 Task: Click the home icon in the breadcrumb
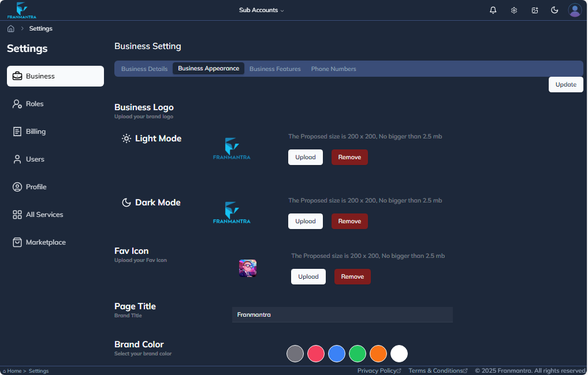click(10, 28)
